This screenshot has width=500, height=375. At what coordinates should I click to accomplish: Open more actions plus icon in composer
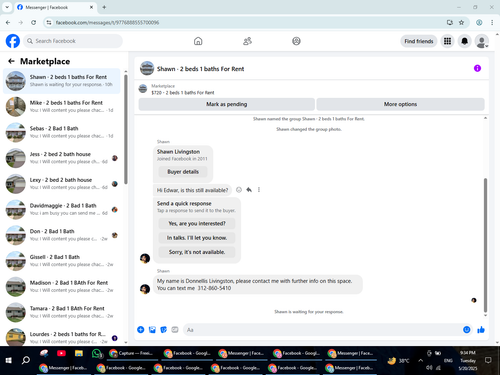(x=141, y=330)
